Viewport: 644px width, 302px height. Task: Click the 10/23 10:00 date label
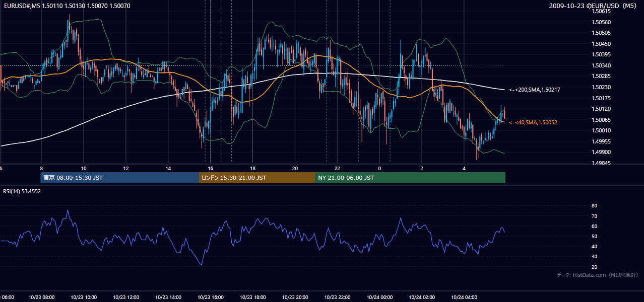point(83,297)
